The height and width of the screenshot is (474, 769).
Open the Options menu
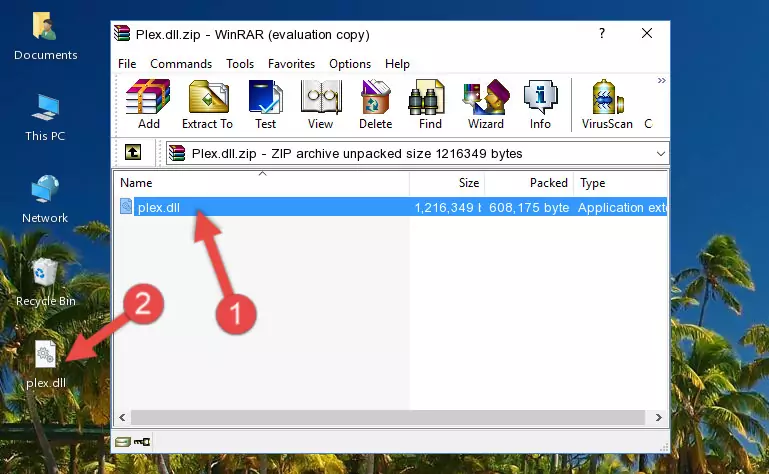[x=350, y=64]
